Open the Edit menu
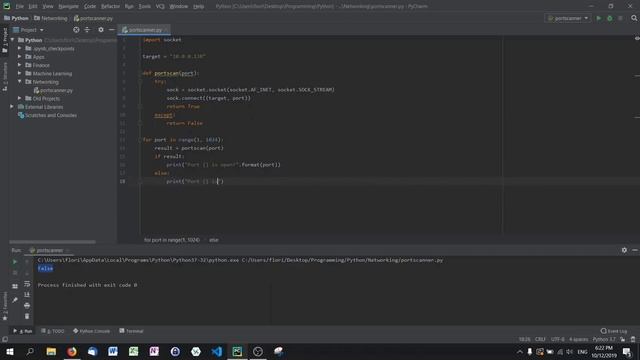Screen dimensions: 640x360 coord(33,7)
